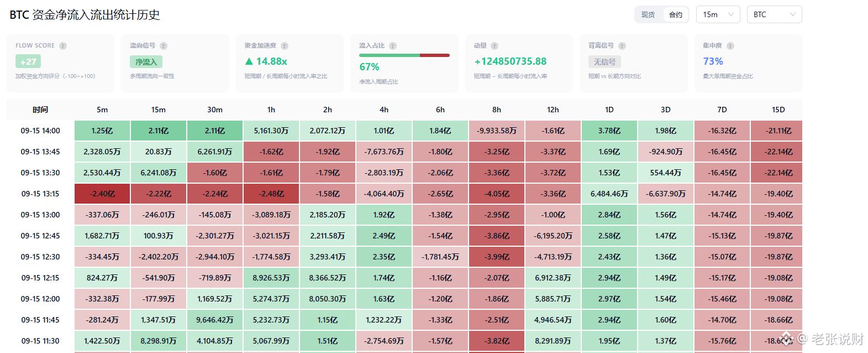Image resolution: width=868 pixels, height=353 pixels.
Task: Open the question mark next to 资金加速度
Action: coord(285,46)
